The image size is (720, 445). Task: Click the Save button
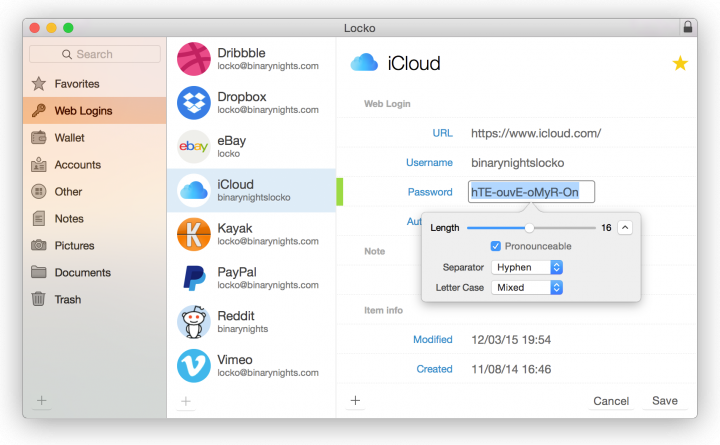click(x=664, y=401)
